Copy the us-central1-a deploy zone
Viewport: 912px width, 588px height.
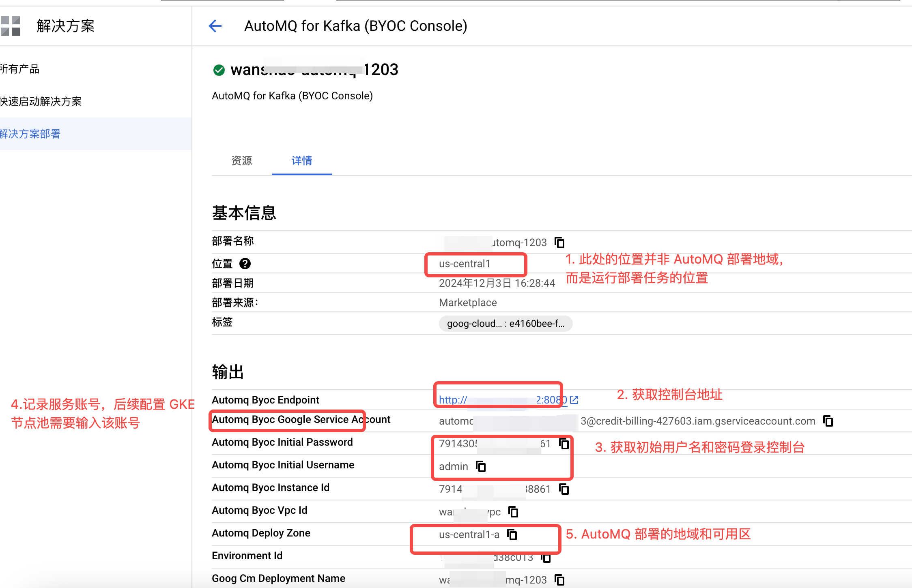click(512, 534)
